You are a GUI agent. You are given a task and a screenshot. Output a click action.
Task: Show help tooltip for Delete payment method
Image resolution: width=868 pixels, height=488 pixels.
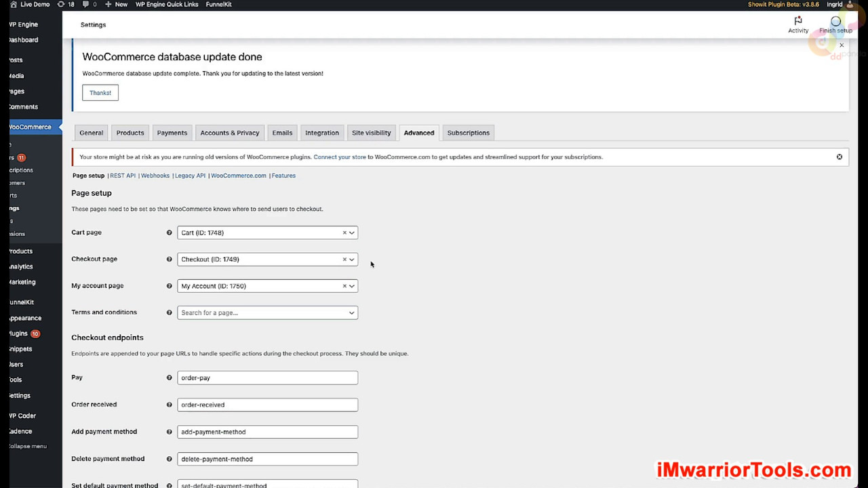170,459
